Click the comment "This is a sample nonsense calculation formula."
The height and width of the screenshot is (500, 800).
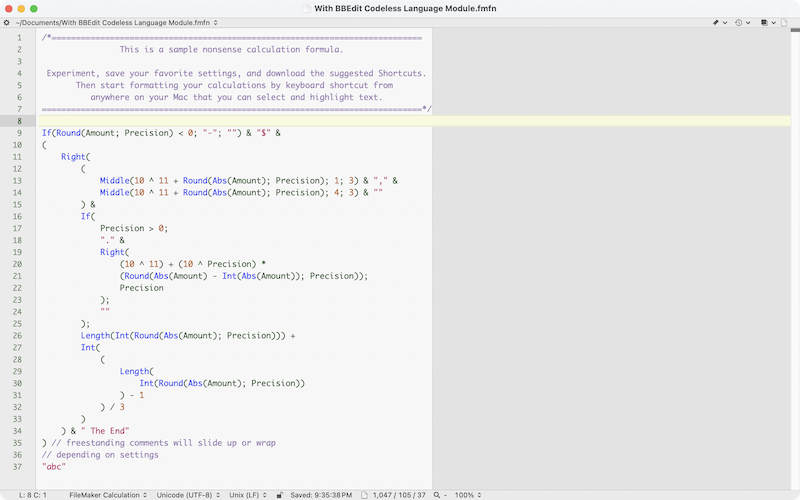232,49
